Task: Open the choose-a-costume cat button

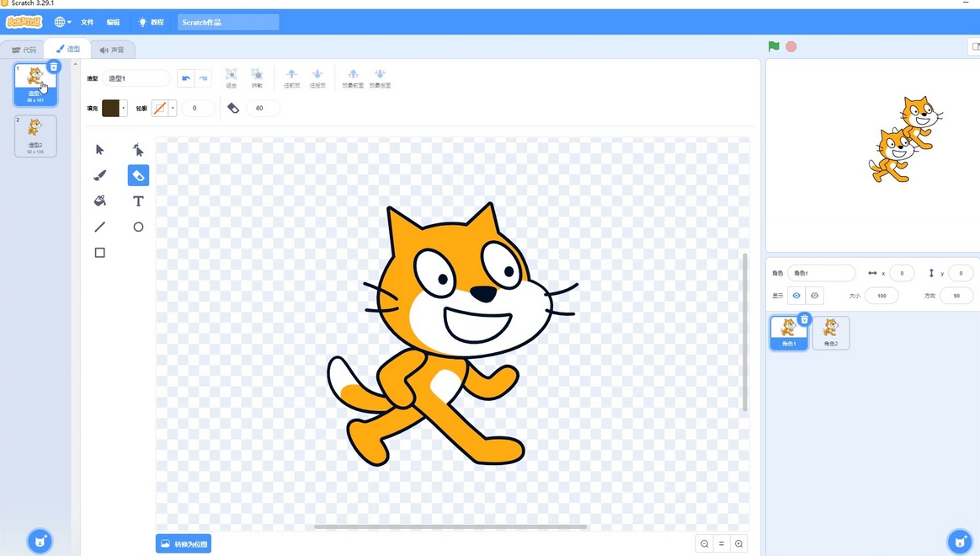Action: [40, 541]
